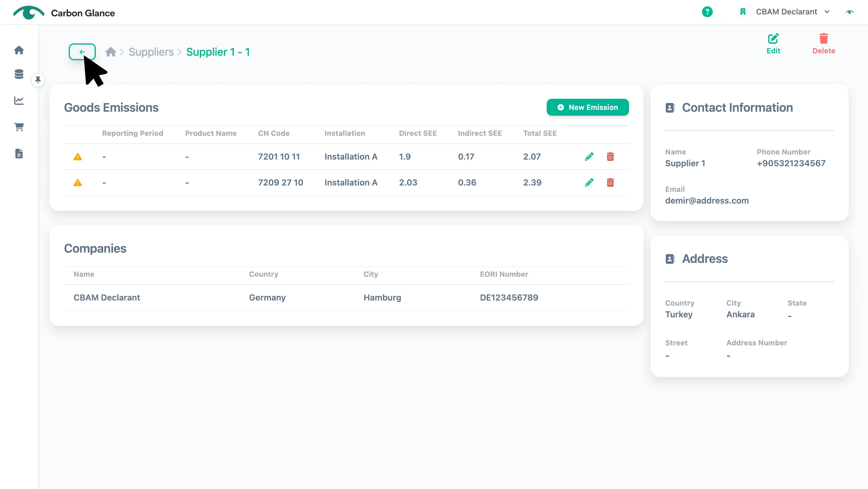The image size is (868, 489).
Task: Click the email demir@address.com
Action: (x=706, y=201)
